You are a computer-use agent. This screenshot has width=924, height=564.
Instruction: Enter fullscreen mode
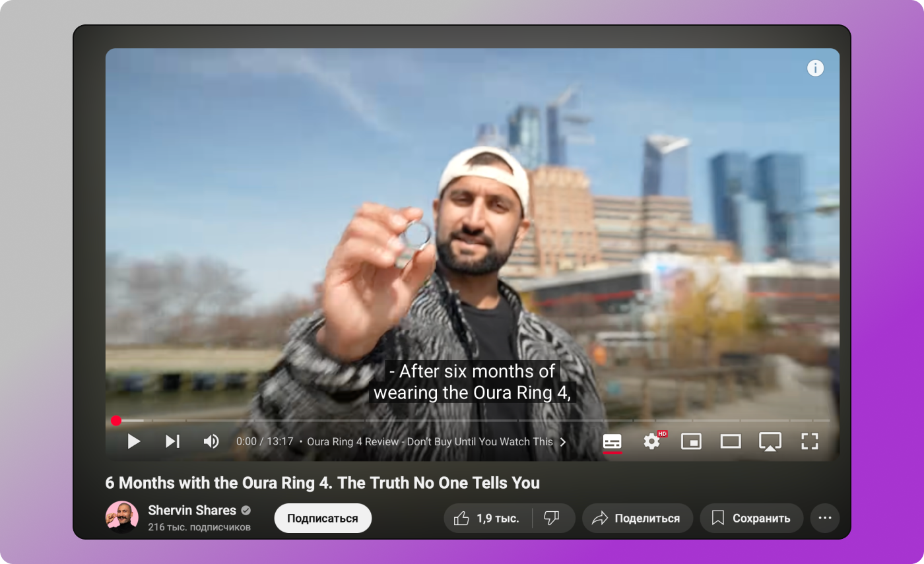(x=809, y=441)
